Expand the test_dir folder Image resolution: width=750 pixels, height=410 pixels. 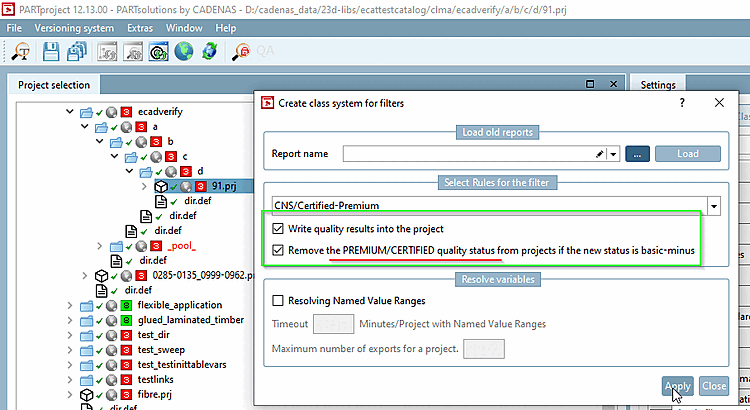tap(70, 335)
